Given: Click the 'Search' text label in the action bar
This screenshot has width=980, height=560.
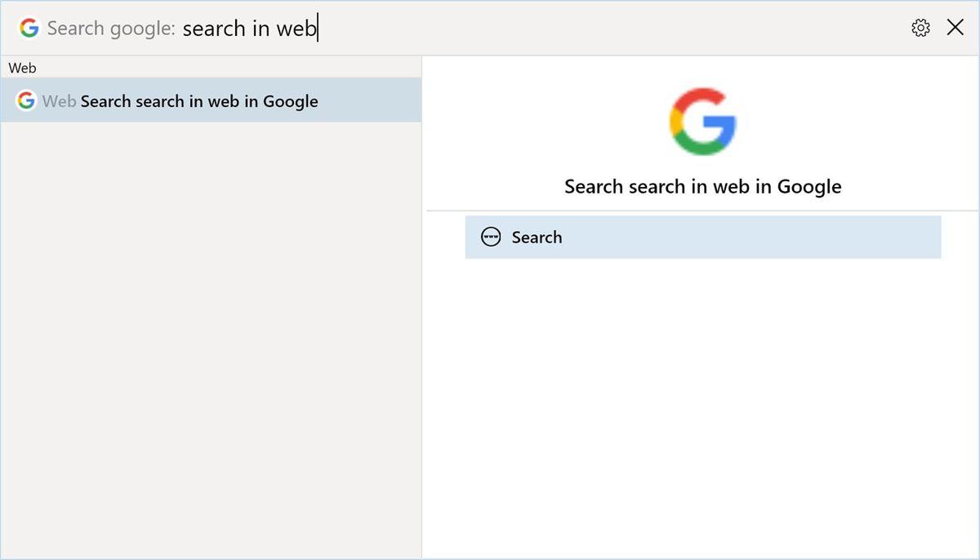Looking at the screenshot, I should pyautogui.click(x=537, y=238).
